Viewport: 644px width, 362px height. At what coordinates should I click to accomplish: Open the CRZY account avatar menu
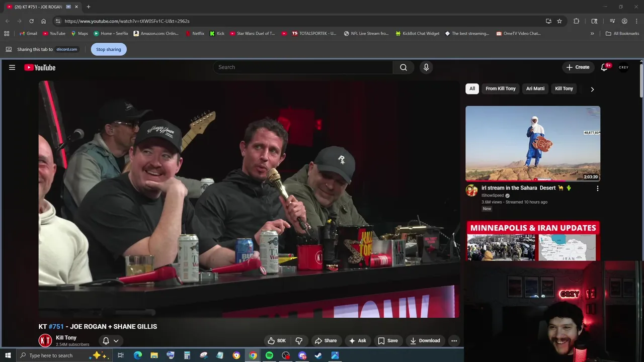pos(623,67)
